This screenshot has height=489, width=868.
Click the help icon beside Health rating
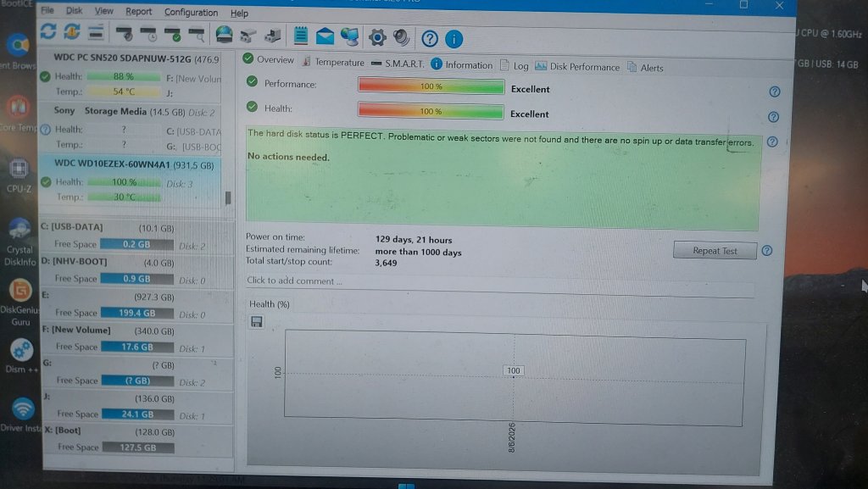[774, 117]
